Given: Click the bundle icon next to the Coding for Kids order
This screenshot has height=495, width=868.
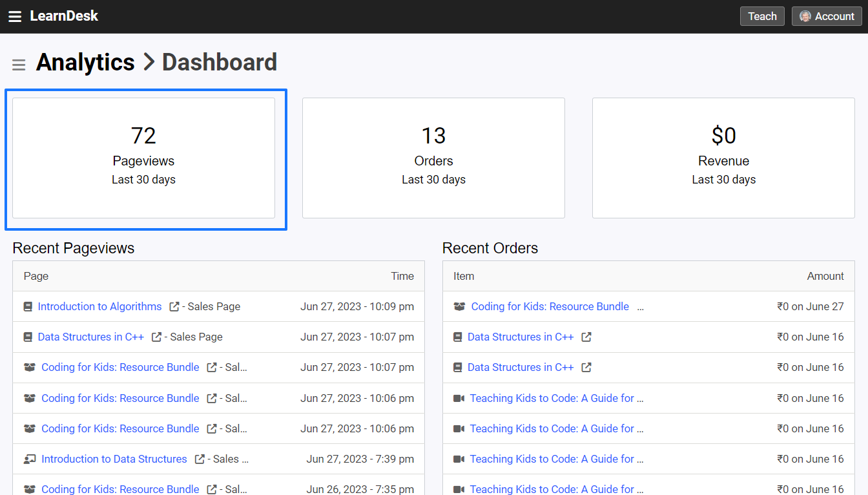Looking at the screenshot, I should pyautogui.click(x=459, y=306).
